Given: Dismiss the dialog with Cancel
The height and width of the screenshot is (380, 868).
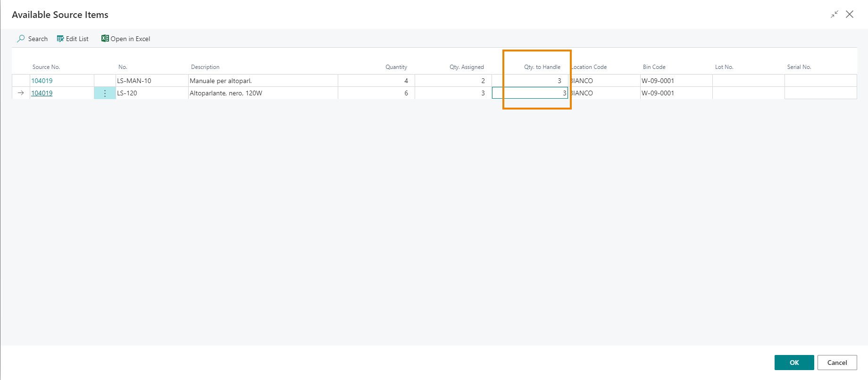Looking at the screenshot, I should (x=837, y=362).
